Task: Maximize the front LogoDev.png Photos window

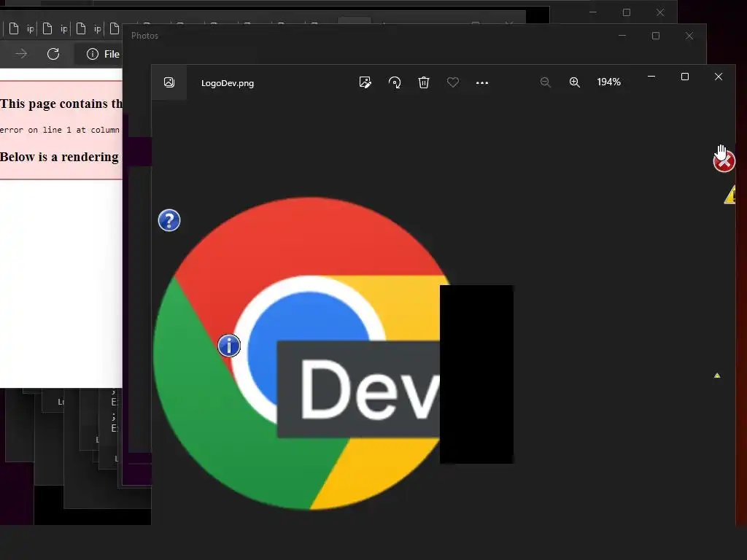Action: (x=684, y=77)
